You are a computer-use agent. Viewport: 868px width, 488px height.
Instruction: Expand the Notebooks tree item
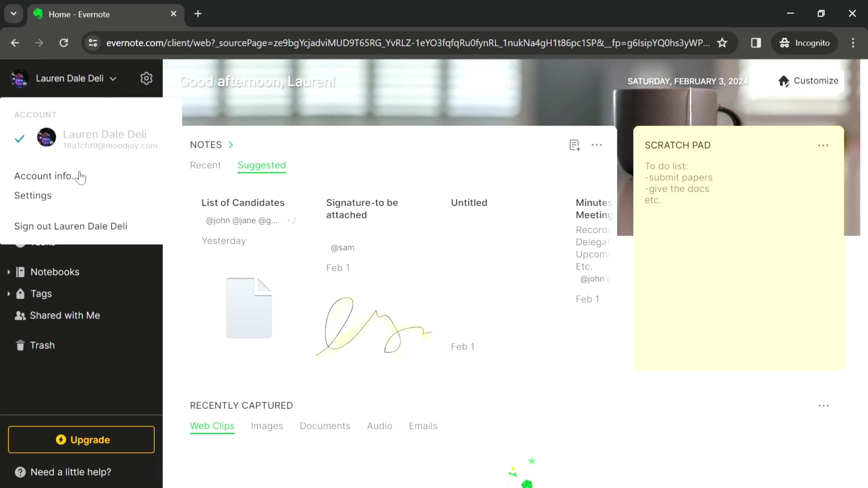coord(8,272)
